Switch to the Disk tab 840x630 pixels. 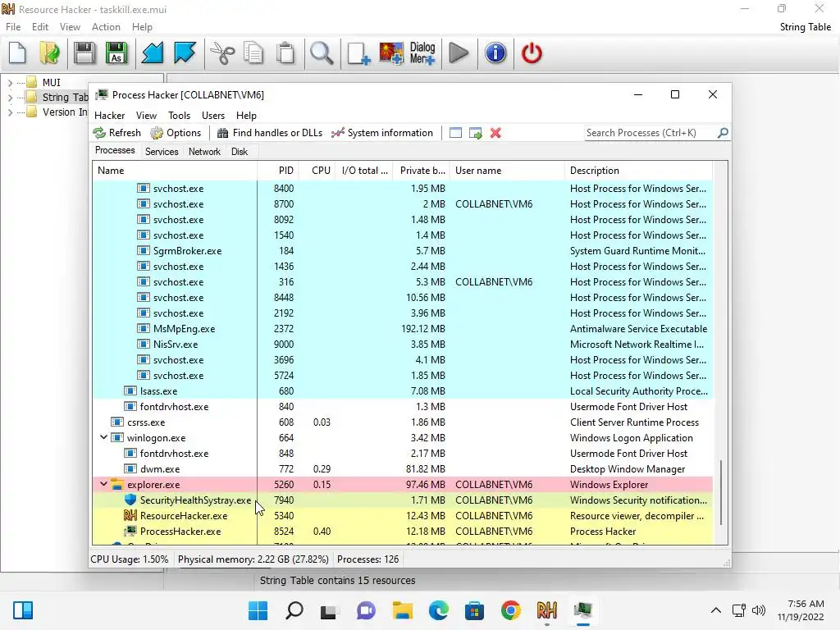pos(240,152)
